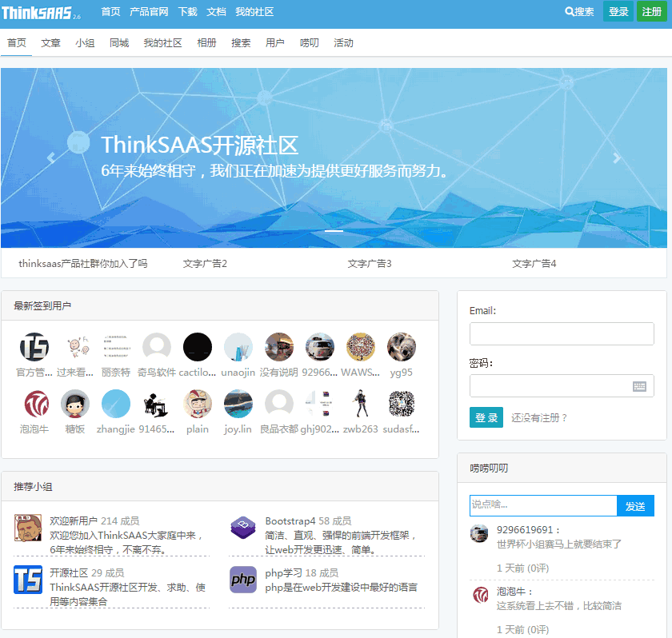672x638 pixels.
Task: Click the keyboard icon in the password field
Action: 639,385
